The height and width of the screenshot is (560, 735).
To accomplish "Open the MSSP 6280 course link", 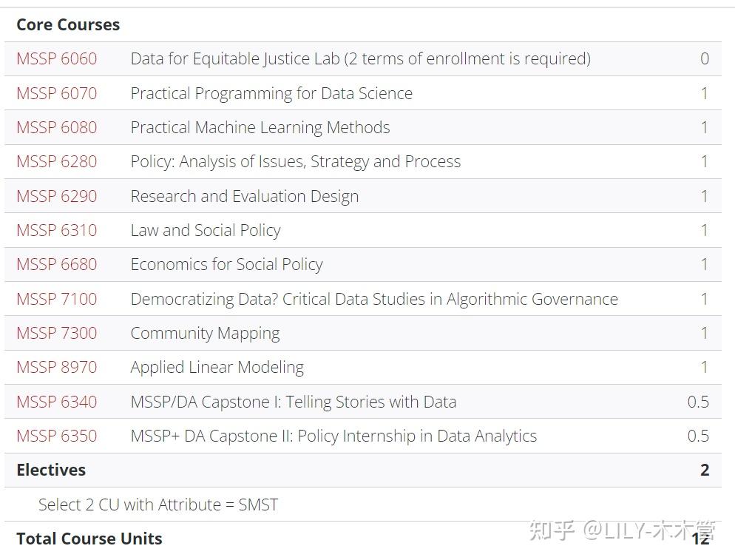I will pos(57,162).
